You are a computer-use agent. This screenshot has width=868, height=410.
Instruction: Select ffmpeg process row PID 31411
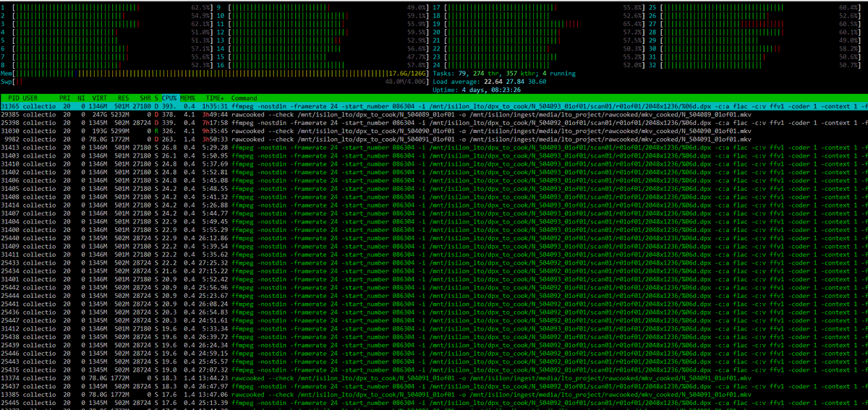click(x=434, y=255)
